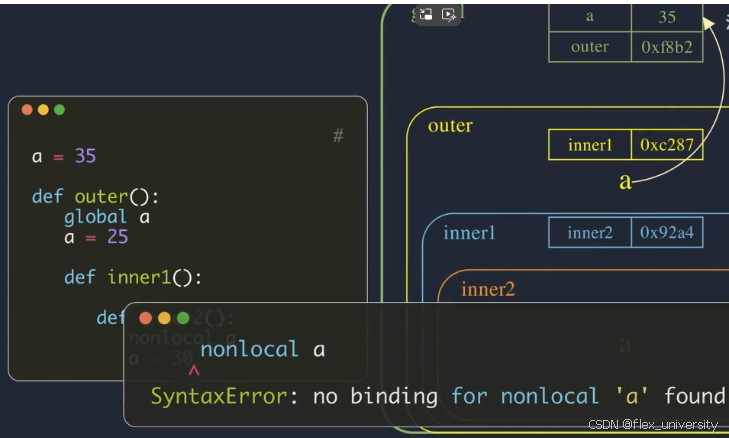Screen dimensions: 729x438
Task: Click the 'def outer():' code line
Action: pos(95,197)
